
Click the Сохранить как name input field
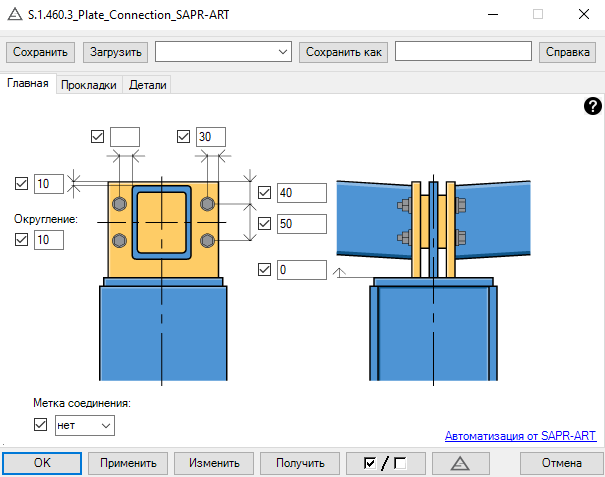pyautogui.click(x=462, y=51)
